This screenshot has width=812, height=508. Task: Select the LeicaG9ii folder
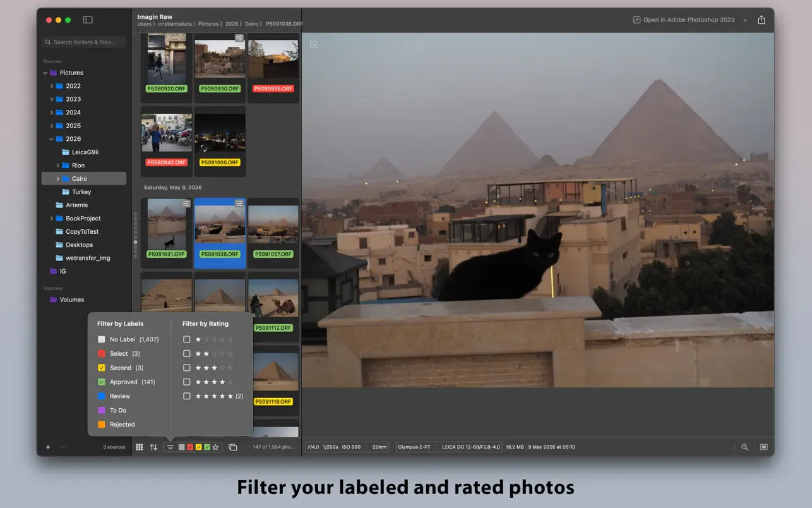pyautogui.click(x=84, y=152)
